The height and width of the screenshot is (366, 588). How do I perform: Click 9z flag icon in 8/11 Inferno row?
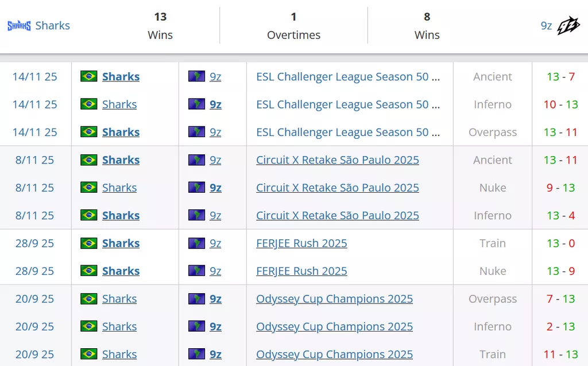point(196,216)
